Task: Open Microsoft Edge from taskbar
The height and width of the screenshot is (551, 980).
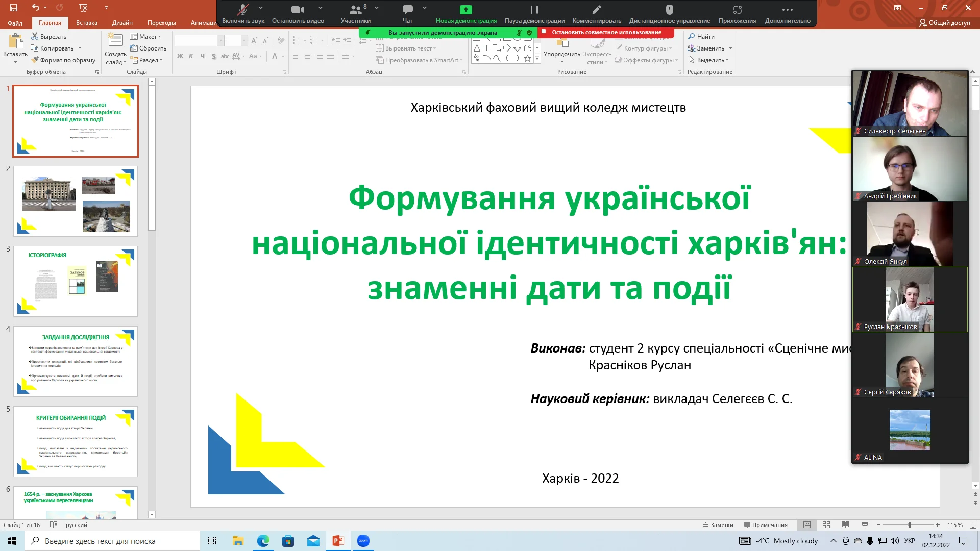Action: [263, 541]
